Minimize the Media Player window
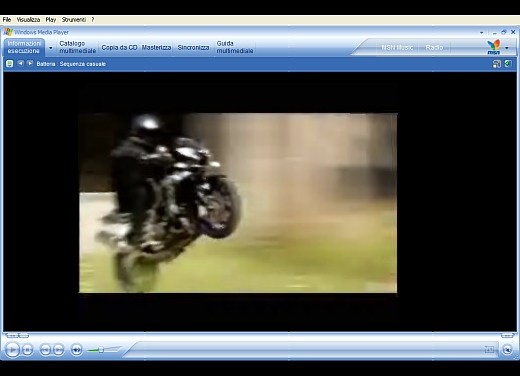The image size is (520, 376). pos(495,33)
